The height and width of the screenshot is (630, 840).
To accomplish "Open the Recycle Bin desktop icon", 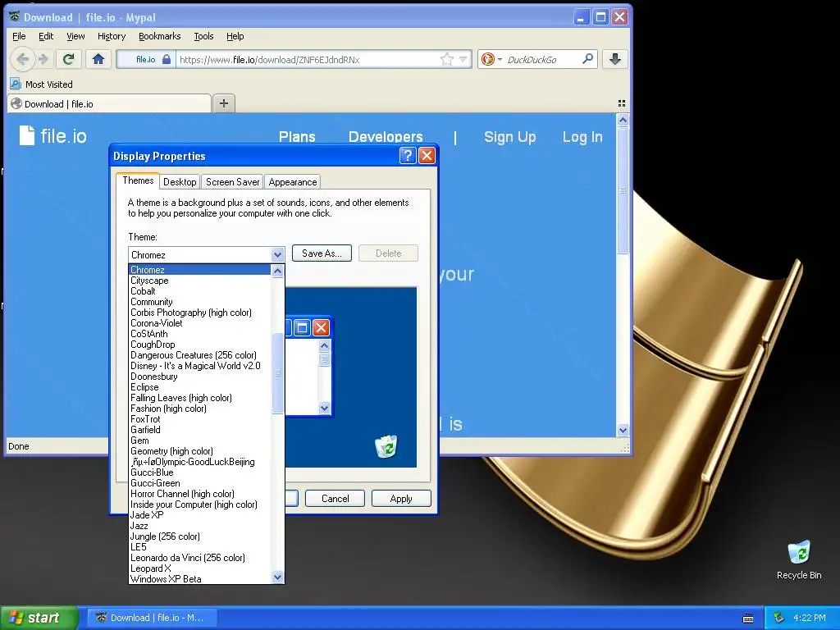I will coord(799,559).
